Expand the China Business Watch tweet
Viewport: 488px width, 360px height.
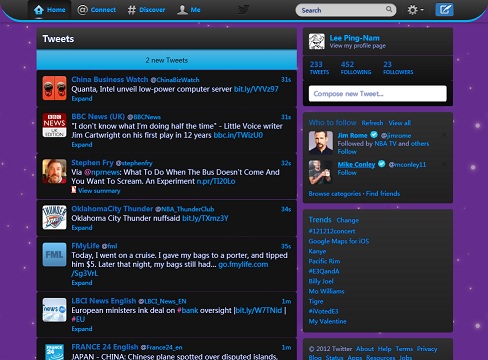82,99
